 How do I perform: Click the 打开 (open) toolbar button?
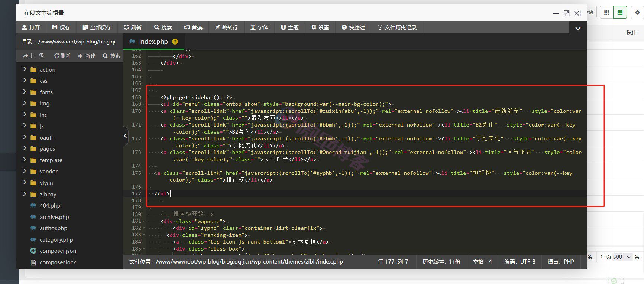(x=31, y=27)
